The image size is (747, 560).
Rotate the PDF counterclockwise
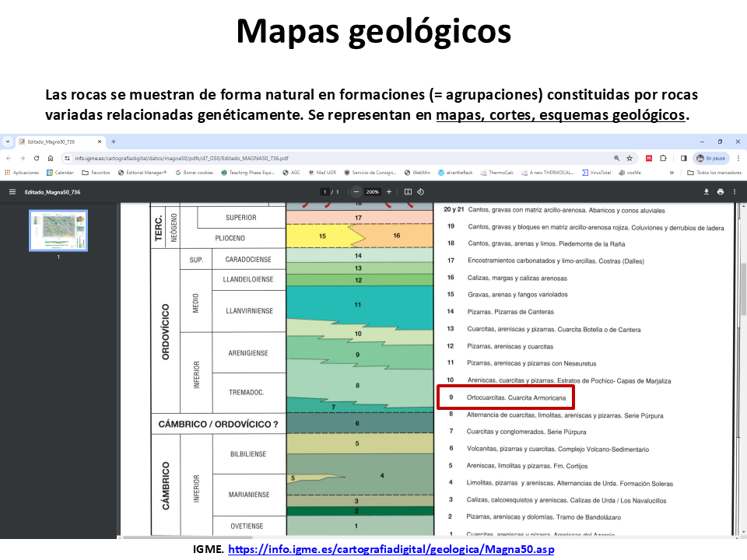420,191
